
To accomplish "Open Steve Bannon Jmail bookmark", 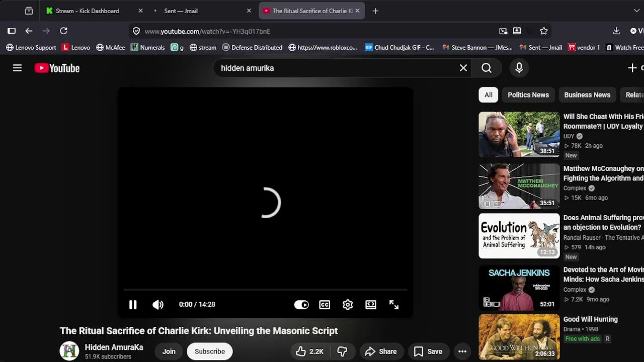I will point(477,47).
